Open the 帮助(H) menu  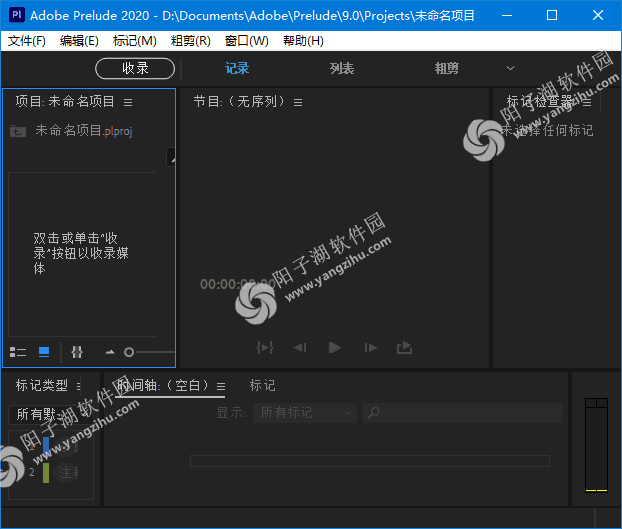pyautogui.click(x=303, y=41)
